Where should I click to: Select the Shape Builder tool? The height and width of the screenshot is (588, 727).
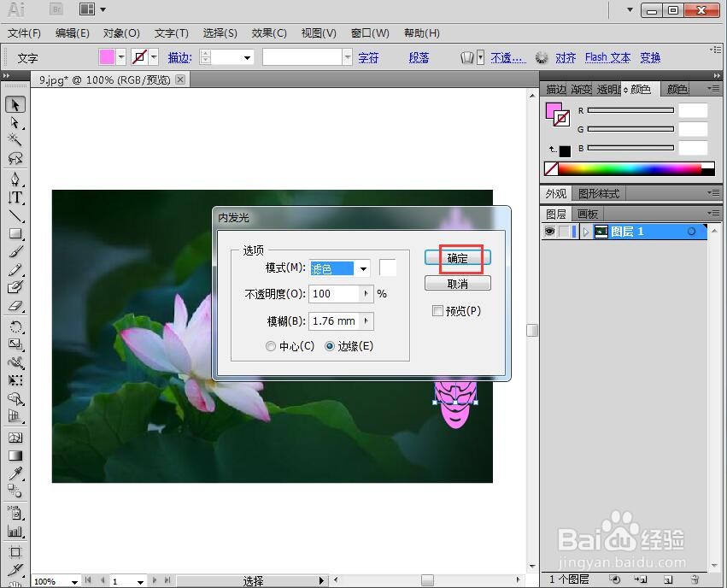(x=15, y=399)
